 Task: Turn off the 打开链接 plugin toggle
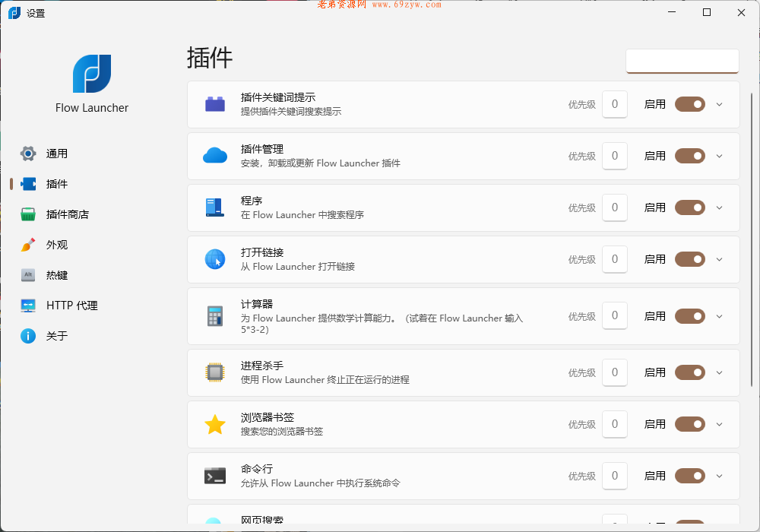coord(690,259)
